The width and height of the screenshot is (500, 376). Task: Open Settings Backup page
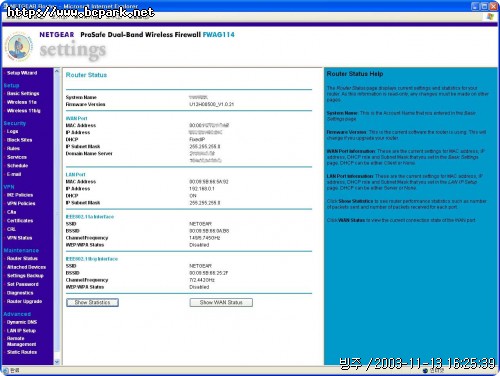tap(25, 276)
